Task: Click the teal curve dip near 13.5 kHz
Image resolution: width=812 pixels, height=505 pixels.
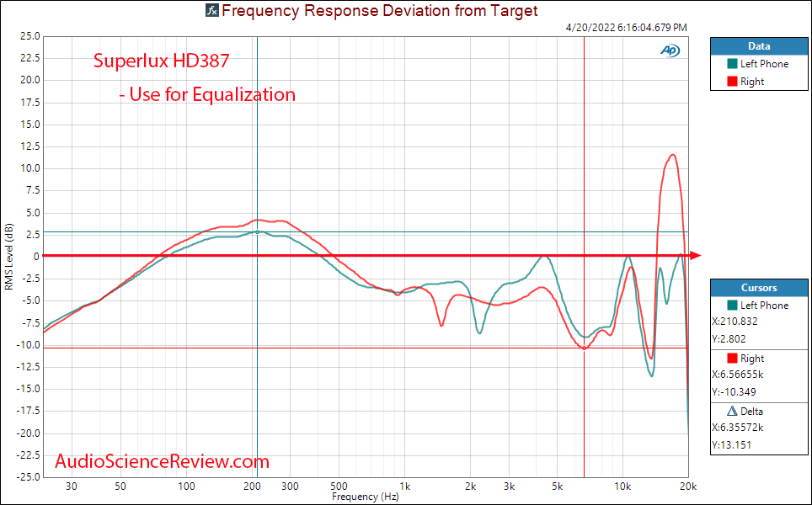Action: point(651,375)
